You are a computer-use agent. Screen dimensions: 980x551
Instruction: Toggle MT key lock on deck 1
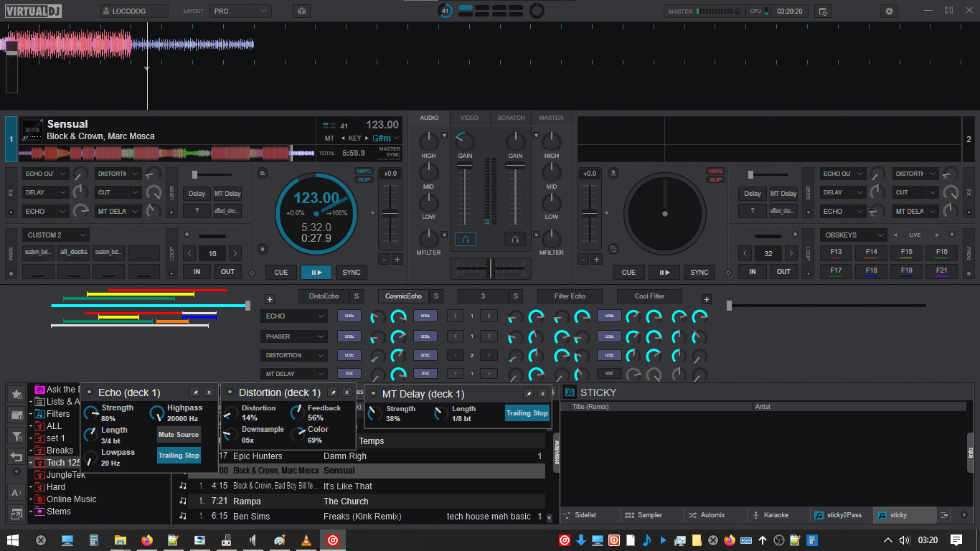(x=329, y=138)
